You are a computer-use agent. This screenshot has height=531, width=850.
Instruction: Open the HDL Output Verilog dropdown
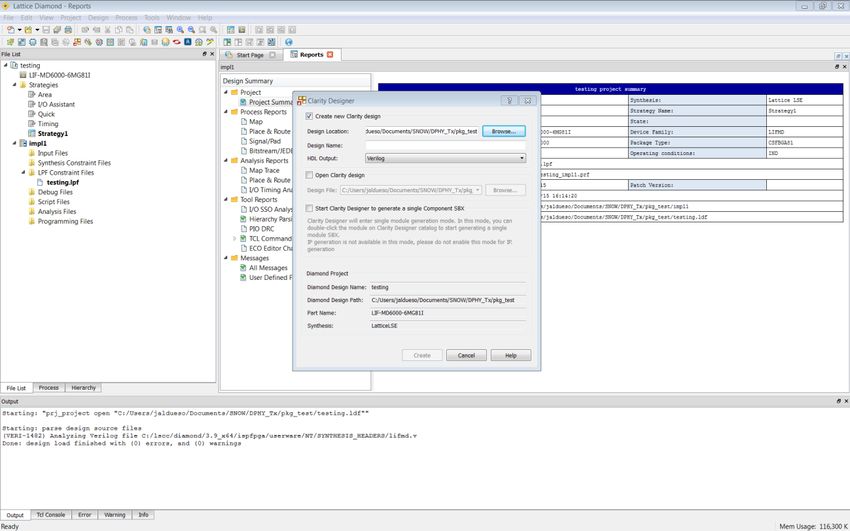pyautogui.click(x=522, y=158)
